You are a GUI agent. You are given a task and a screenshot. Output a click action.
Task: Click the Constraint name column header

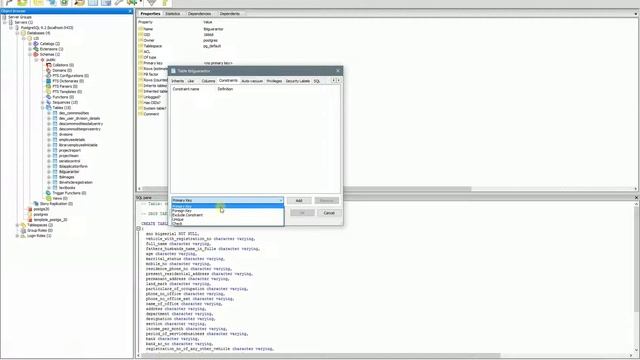(186, 89)
